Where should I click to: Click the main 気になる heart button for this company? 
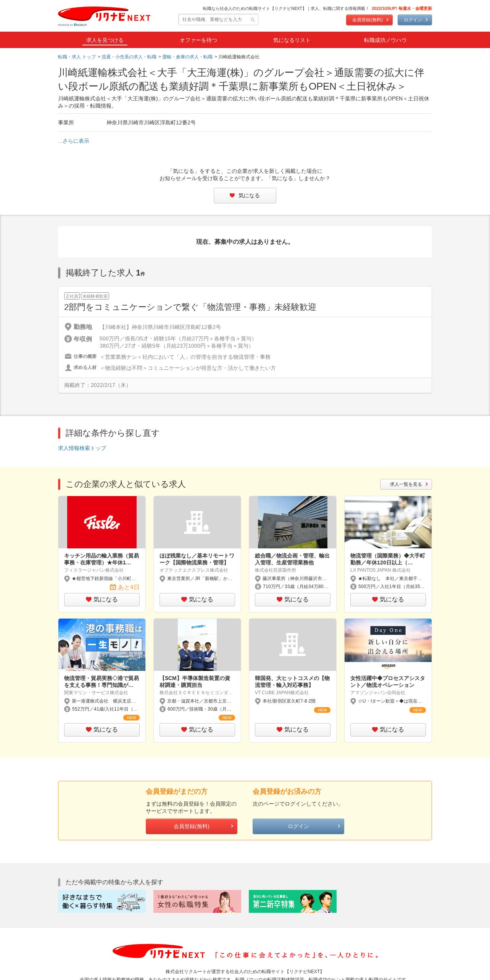[245, 195]
